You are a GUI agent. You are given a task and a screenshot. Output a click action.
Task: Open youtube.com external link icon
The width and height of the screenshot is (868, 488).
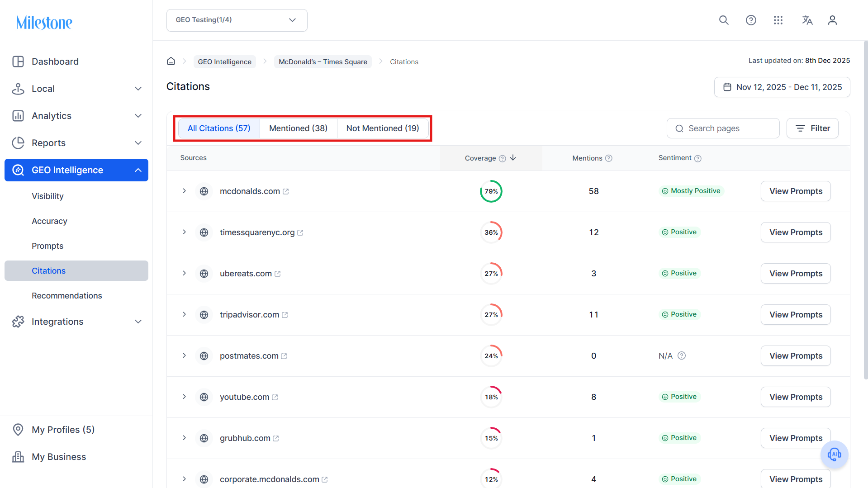coord(275,398)
